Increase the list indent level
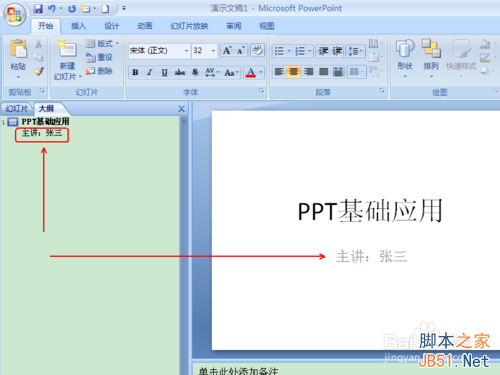The width and height of the screenshot is (500, 375). click(x=337, y=51)
